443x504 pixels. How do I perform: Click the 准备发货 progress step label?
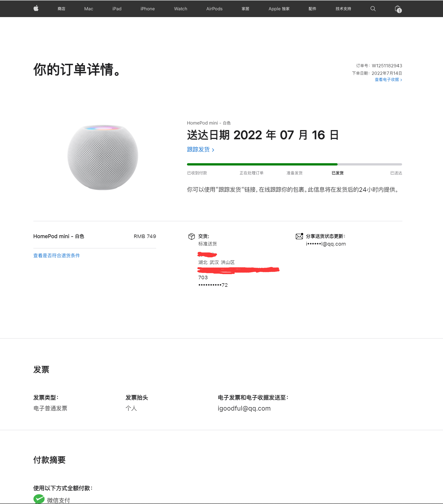pyautogui.click(x=295, y=173)
